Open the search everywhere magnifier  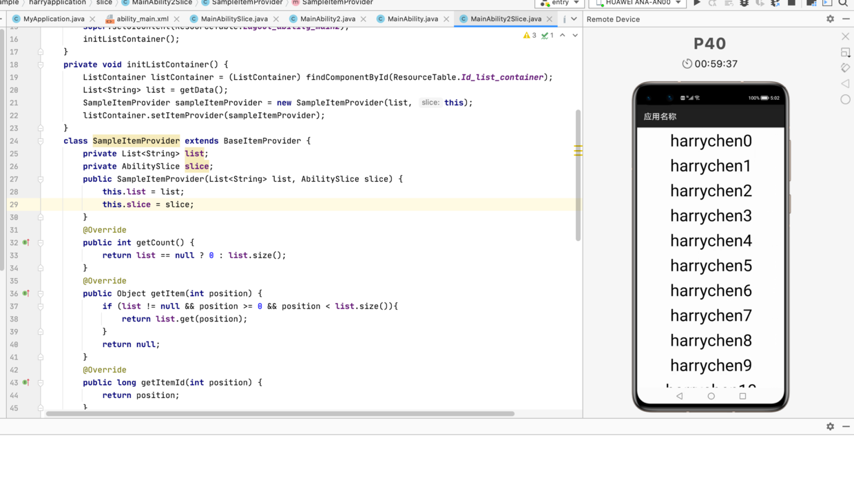[843, 3]
